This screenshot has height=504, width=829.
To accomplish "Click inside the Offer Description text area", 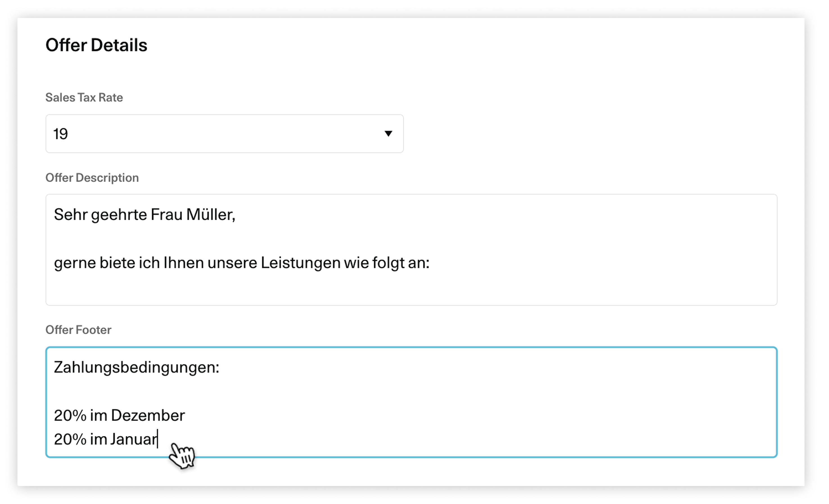I will coord(404,249).
